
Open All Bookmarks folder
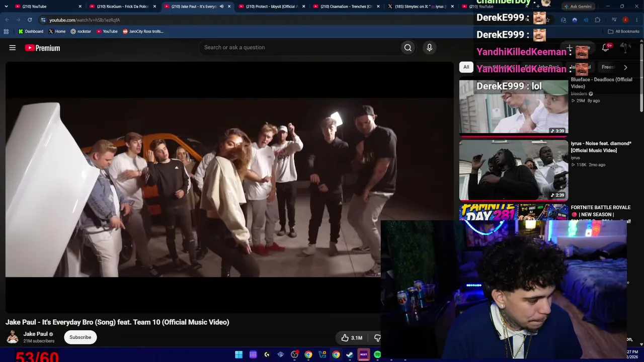pos(623,31)
